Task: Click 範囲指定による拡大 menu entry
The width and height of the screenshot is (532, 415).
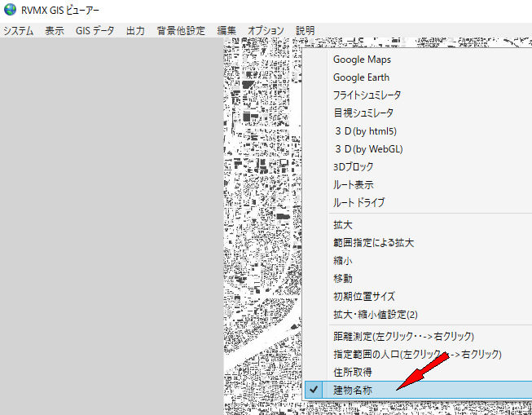Action: click(374, 243)
